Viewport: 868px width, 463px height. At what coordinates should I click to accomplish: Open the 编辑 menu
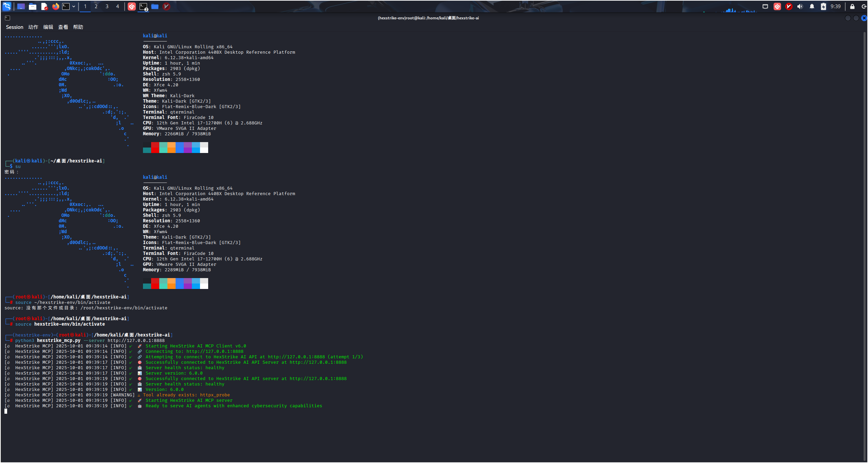point(48,27)
